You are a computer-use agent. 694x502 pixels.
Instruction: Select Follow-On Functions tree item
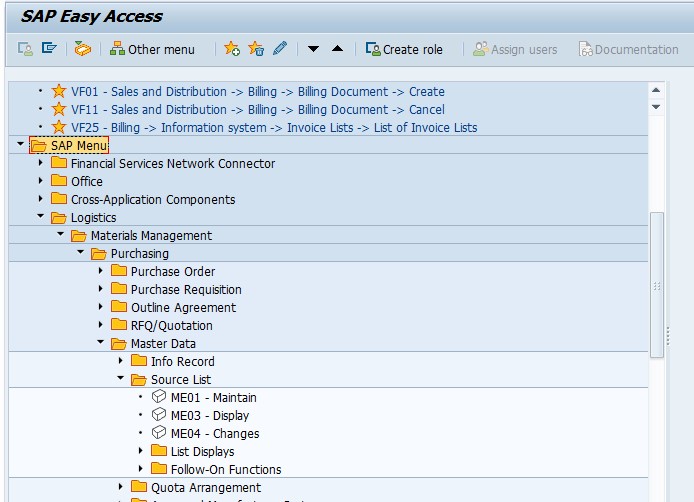pos(226,470)
